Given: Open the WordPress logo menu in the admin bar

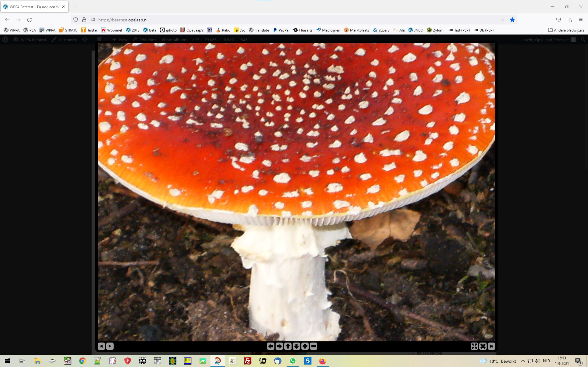Looking at the screenshot, I should point(5,39).
